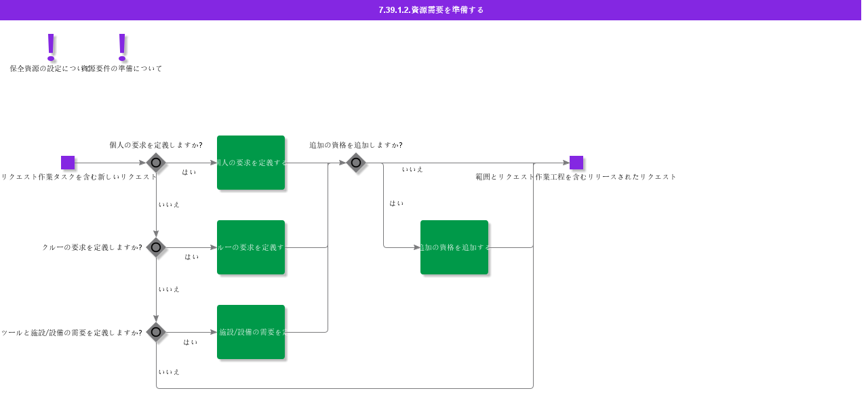The height and width of the screenshot is (395, 868).
Task: Select the purple start event square
Action: tap(68, 163)
